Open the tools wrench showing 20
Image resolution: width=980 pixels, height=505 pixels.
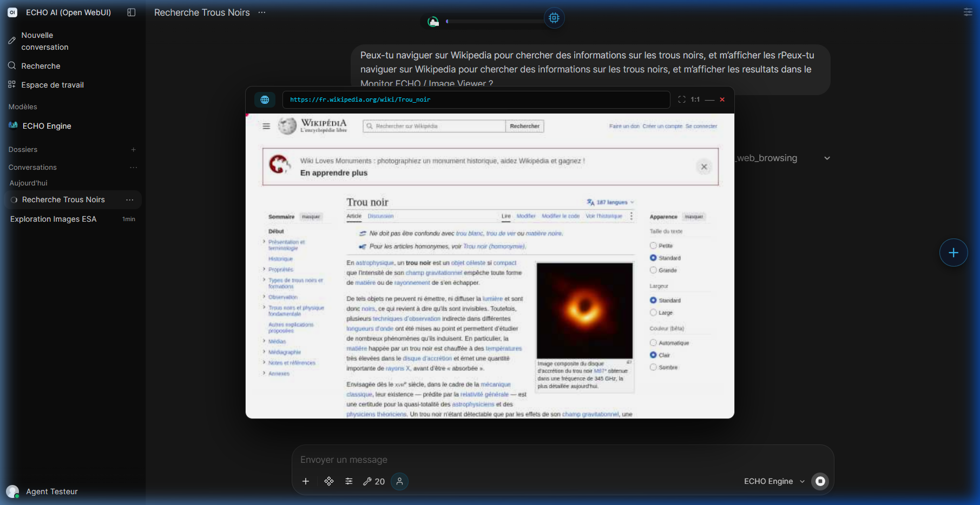pyautogui.click(x=374, y=481)
